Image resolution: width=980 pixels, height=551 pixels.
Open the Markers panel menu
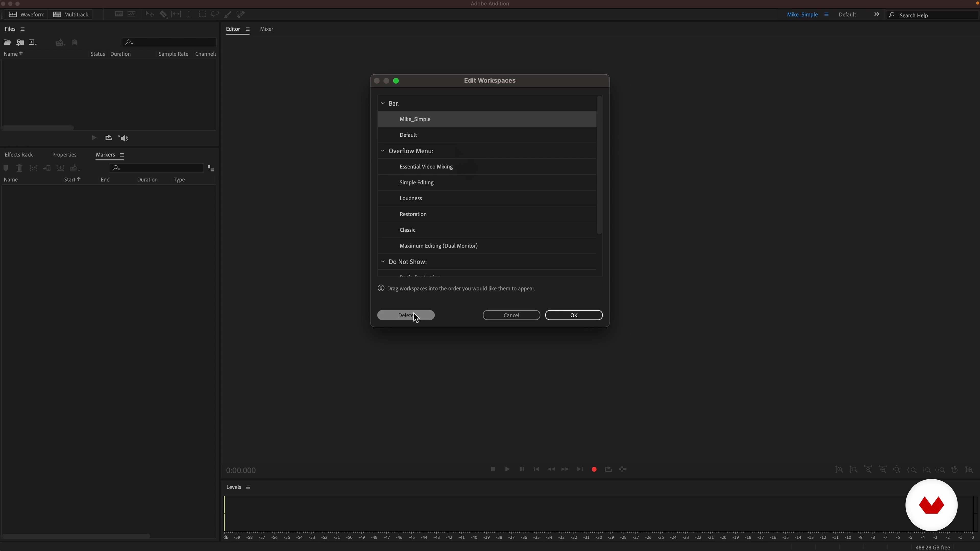(122, 155)
